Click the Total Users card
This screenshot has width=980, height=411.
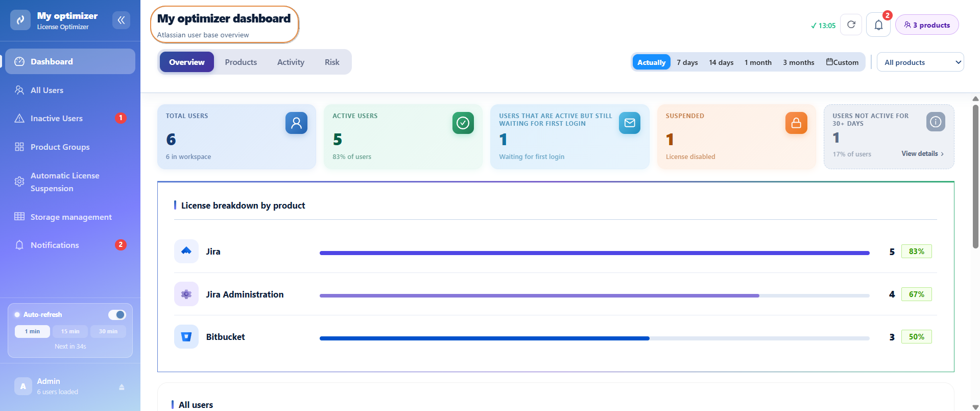[237, 136]
